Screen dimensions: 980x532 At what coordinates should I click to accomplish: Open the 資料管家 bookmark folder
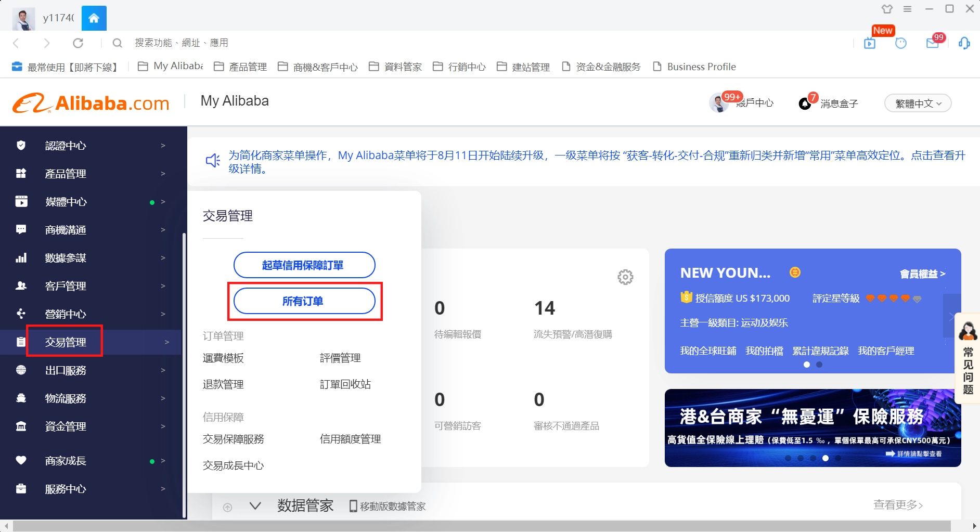pyautogui.click(x=395, y=67)
